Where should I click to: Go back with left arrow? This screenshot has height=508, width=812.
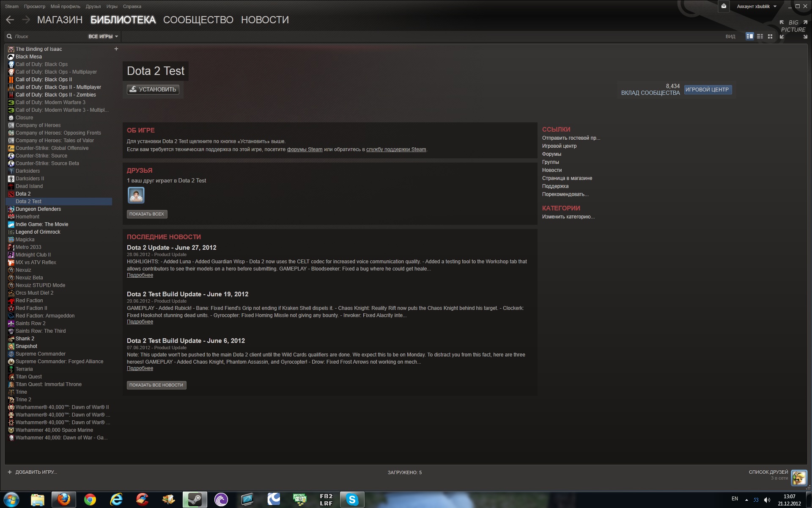10,20
